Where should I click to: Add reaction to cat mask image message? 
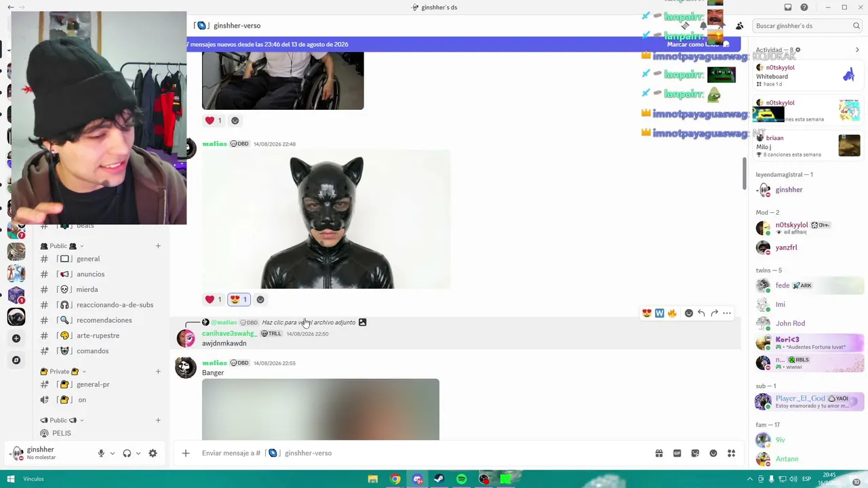pyautogui.click(x=260, y=300)
